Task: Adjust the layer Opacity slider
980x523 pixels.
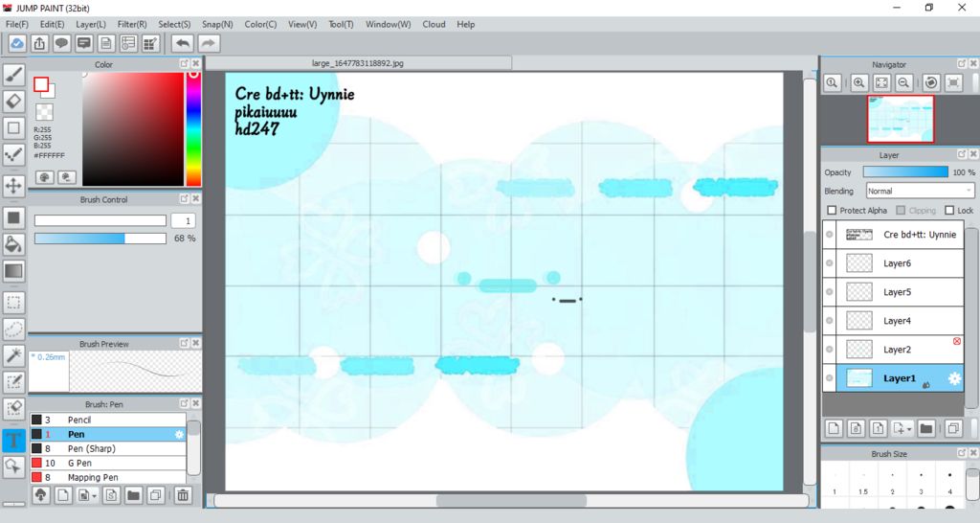Action: click(x=905, y=172)
